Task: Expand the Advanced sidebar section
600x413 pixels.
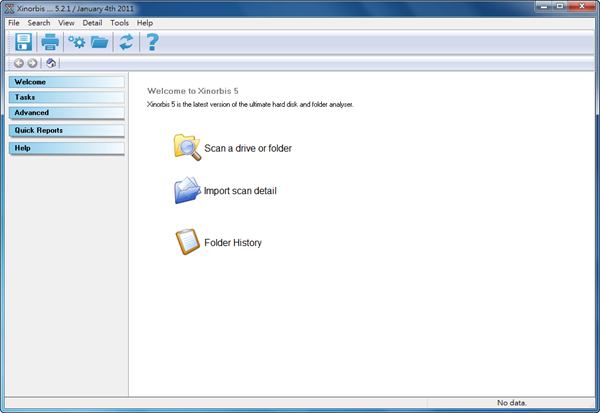Action: [x=67, y=113]
